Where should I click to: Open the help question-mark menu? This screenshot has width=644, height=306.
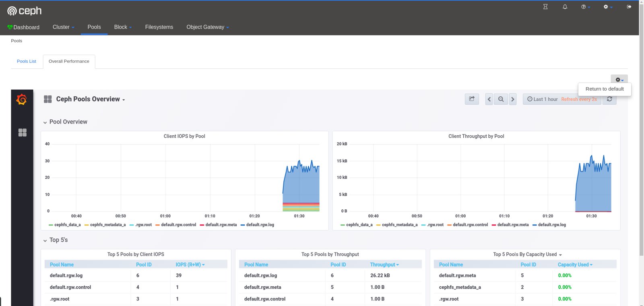[x=586, y=7]
